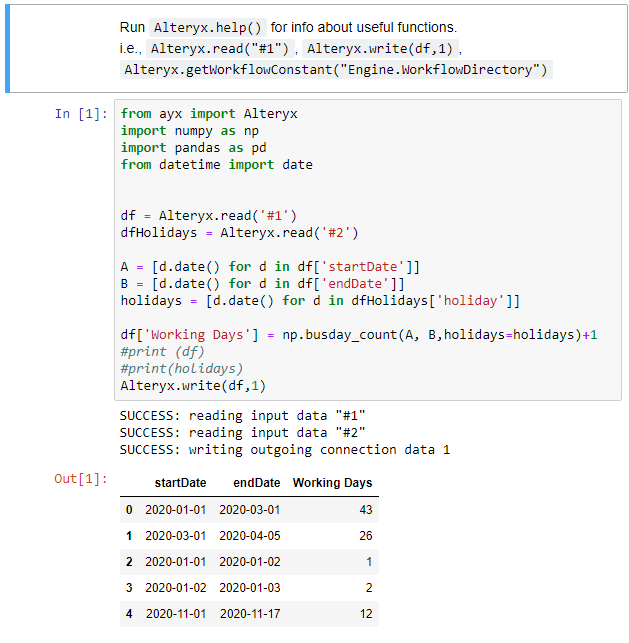Viewport: 629px width, 643px height.
Task: Click row index 4 in output table
Action: click(129, 614)
